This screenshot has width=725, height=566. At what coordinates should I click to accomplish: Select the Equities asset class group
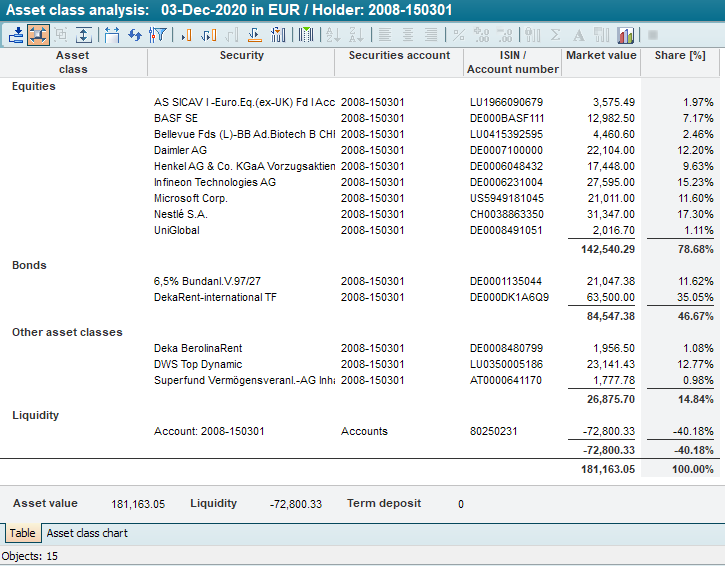pyautogui.click(x=34, y=86)
